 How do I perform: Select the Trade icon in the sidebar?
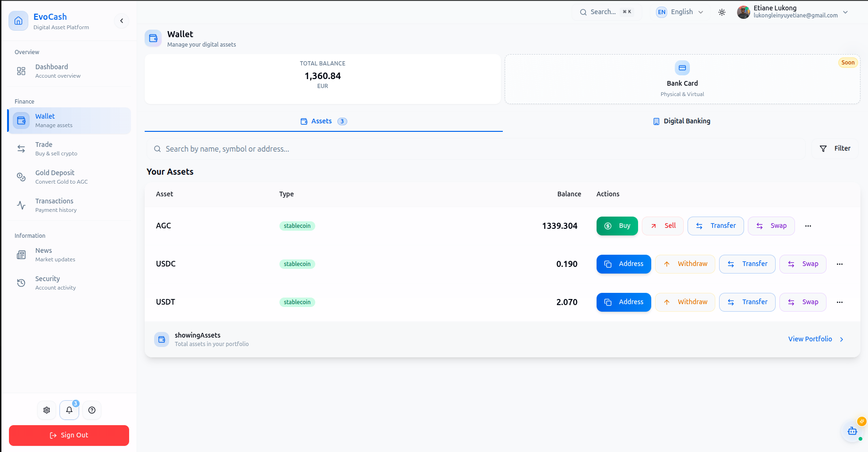(x=21, y=148)
